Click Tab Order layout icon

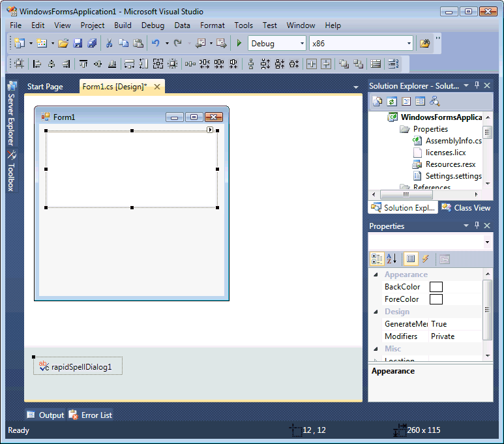point(376,64)
